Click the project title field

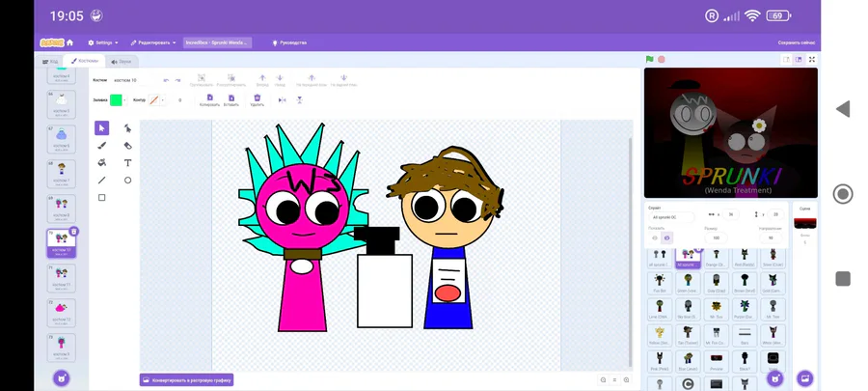(218, 42)
